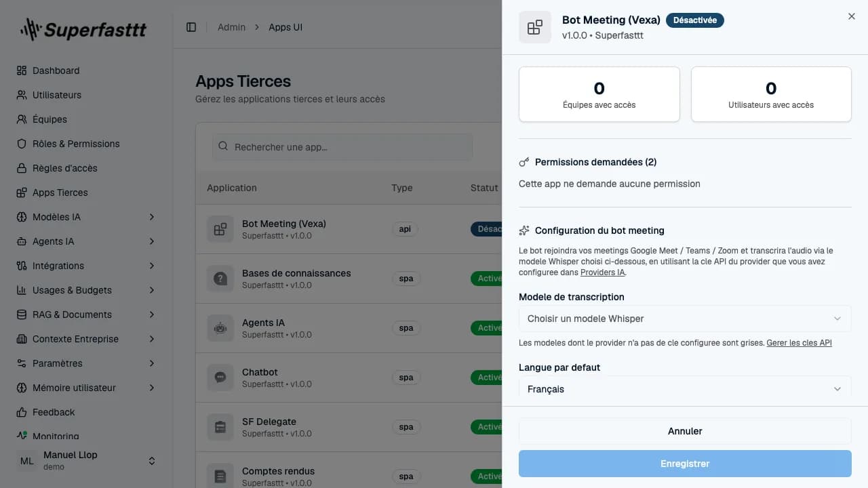This screenshot has height=488, width=868.
Task: Follow the Gerer les cles API link
Action: (x=799, y=343)
